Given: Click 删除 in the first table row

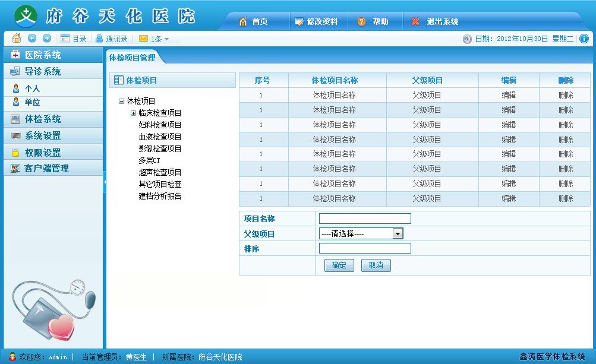Looking at the screenshot, I should coord(566,95).
